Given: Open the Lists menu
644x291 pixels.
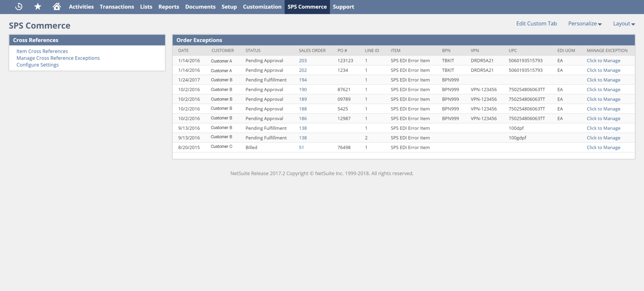Looking at the screenshot, I should pyautogui.click(x=146, y=7).
